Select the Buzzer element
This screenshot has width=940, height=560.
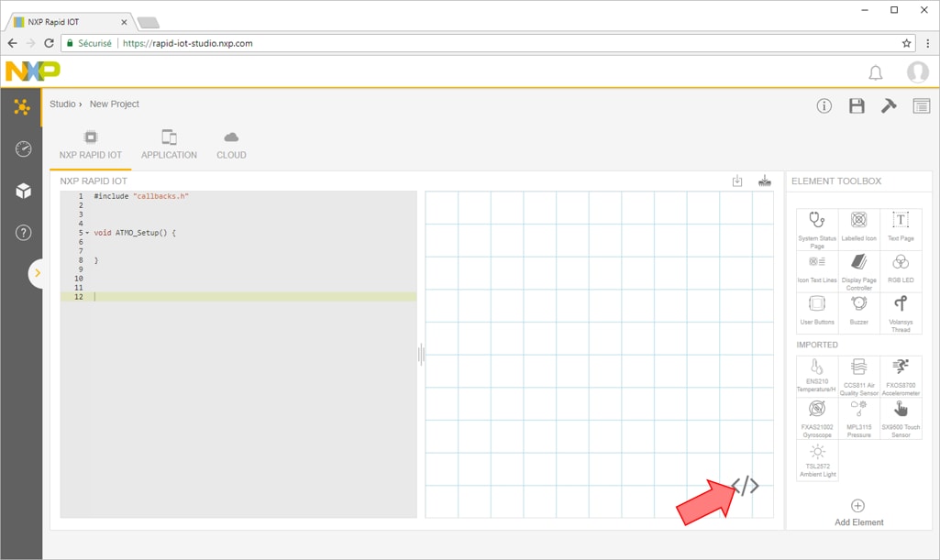[858, 312]
